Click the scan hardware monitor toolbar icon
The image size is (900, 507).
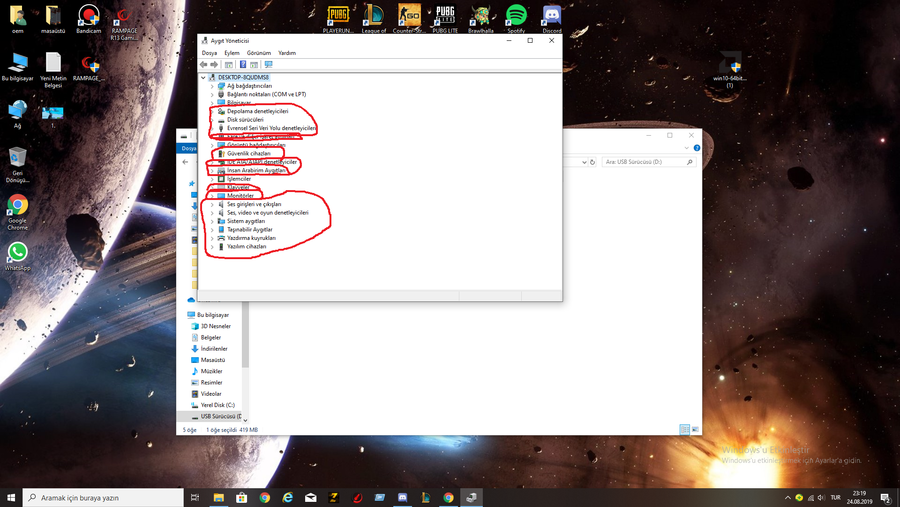(x=268, y=65)
